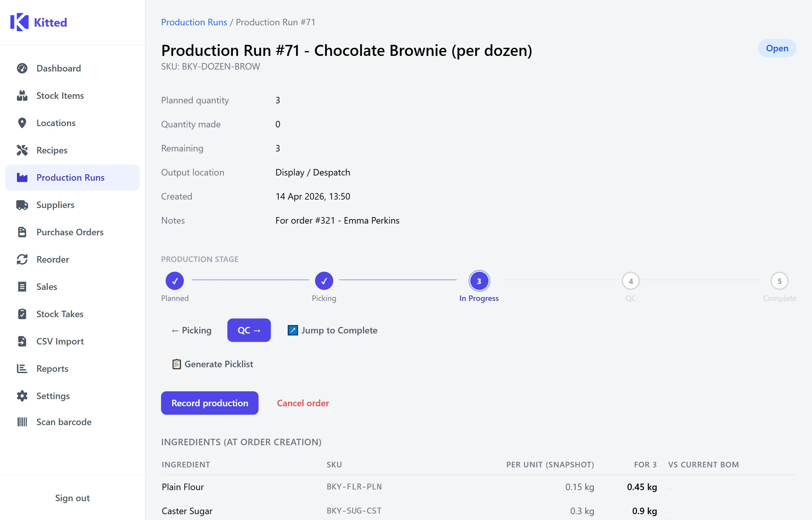Image resolution: width=812 pixels, height=520 pixels.
Task: Click the In Progress stage circle
Action: [479, 280]
